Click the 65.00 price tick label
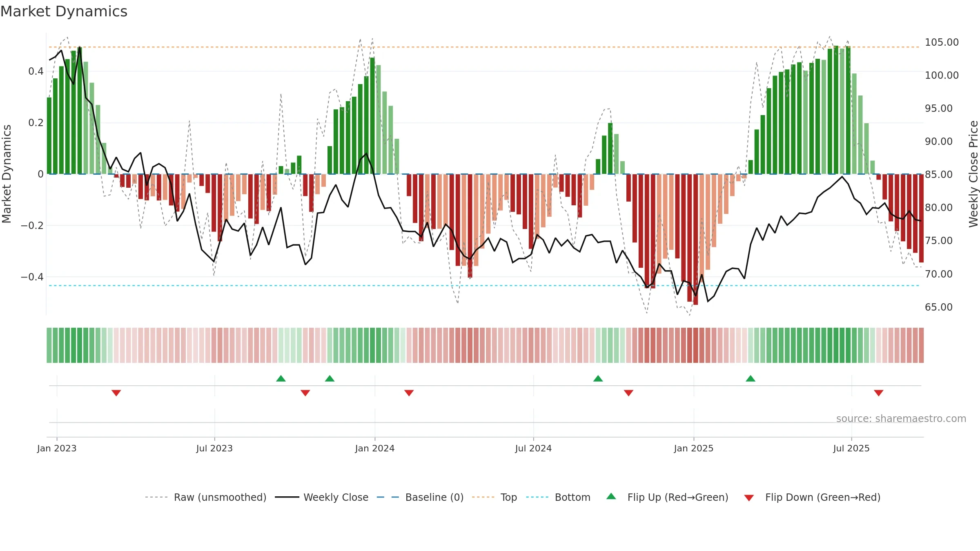The height and width of the screenshot is (551, 980). click(x=939, y=307)
